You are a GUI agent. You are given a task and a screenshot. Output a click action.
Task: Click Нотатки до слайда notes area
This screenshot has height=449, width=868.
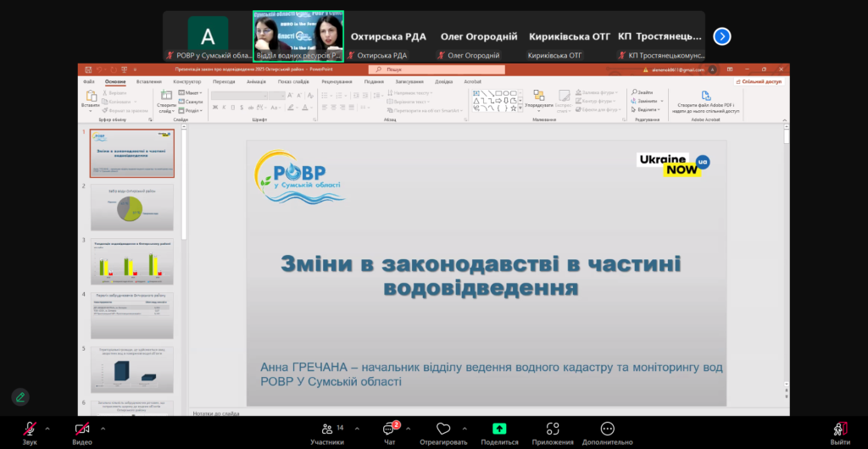216,413
